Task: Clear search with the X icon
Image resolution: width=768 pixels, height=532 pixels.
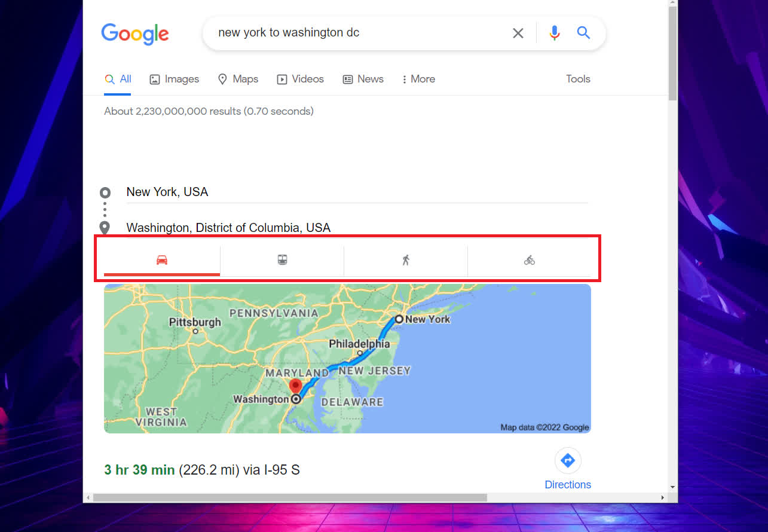Action: 518,33
